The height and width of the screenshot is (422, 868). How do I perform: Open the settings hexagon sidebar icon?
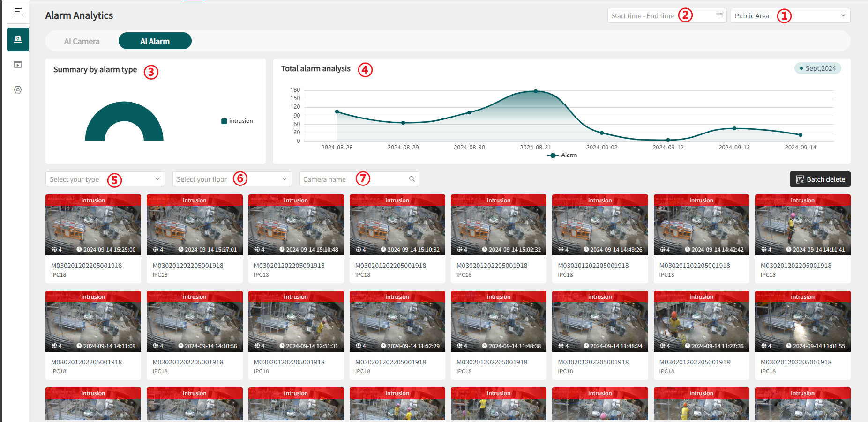tap(18, 89)
